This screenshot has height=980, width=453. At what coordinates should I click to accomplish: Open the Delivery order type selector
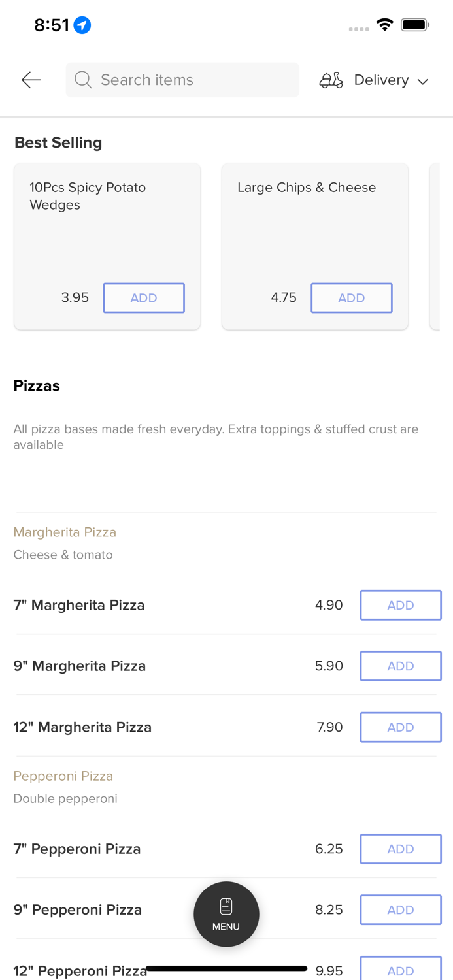[381, 80]
